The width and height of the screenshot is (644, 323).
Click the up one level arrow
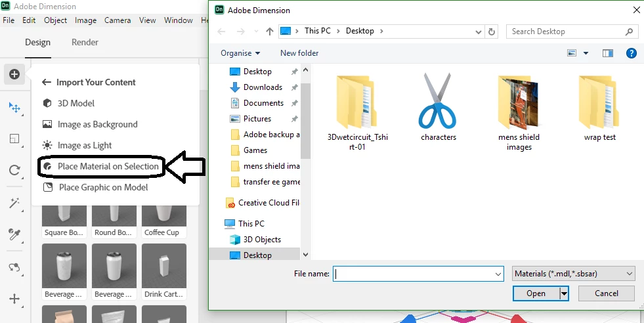(x=269, y=32)
